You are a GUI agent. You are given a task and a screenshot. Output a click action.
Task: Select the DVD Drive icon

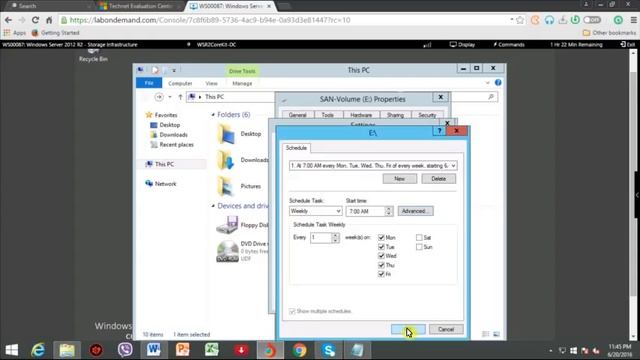(x=227, y=251)
